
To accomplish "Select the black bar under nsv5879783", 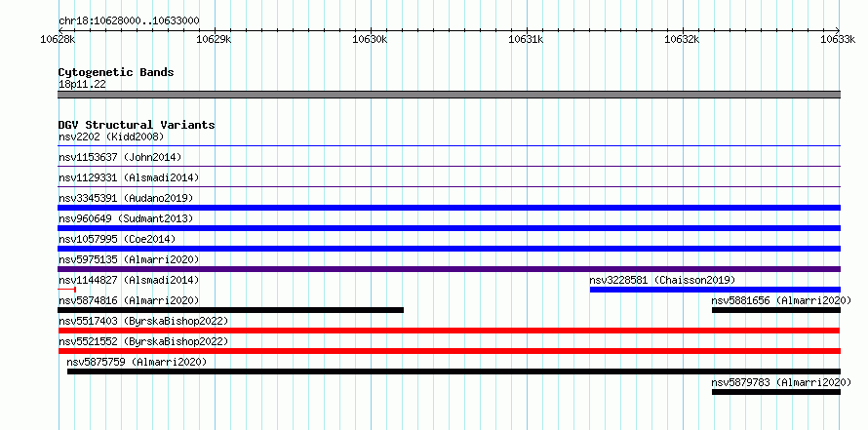I will point(776,392).
